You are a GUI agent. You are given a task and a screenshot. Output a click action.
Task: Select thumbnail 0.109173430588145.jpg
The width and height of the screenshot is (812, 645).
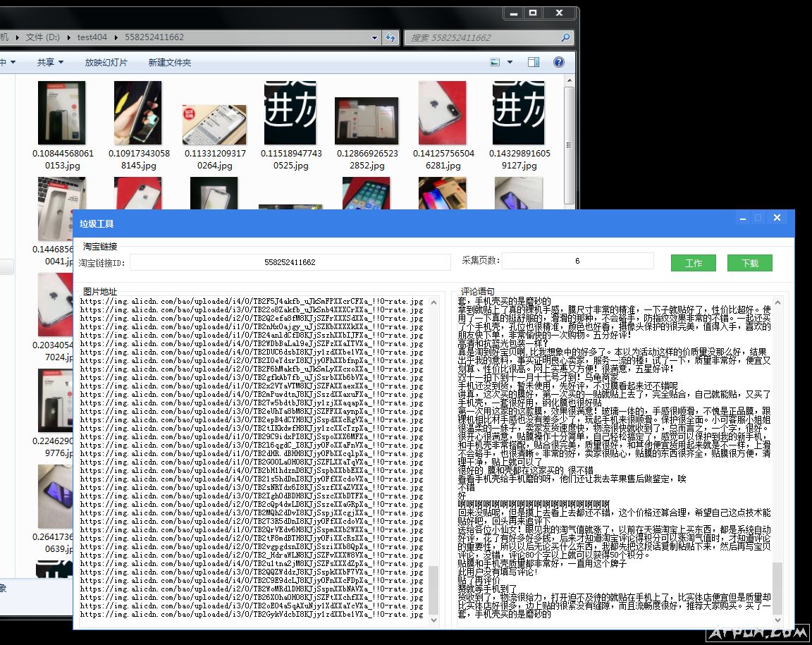137,112
